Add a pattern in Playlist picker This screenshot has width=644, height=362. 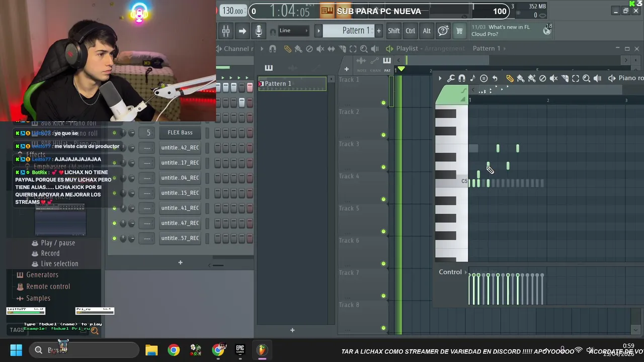pos(292,330)
